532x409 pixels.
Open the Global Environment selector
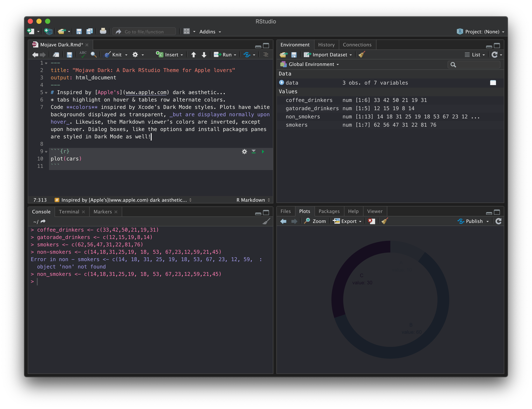(309, 64)
